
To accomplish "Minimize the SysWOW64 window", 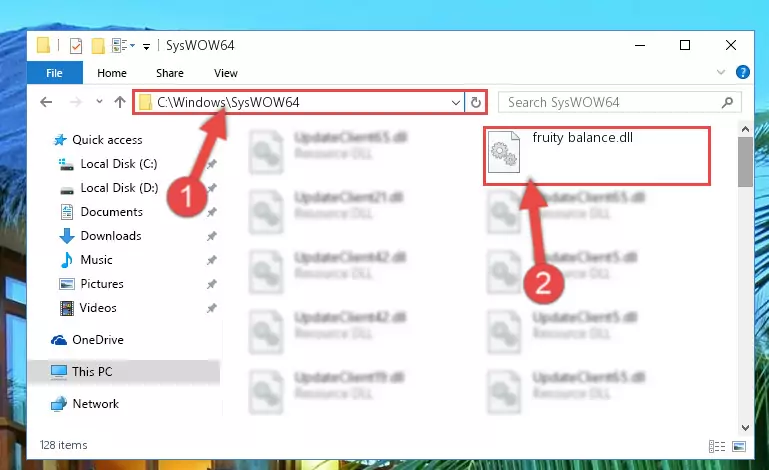I will [x=640, y=45].
